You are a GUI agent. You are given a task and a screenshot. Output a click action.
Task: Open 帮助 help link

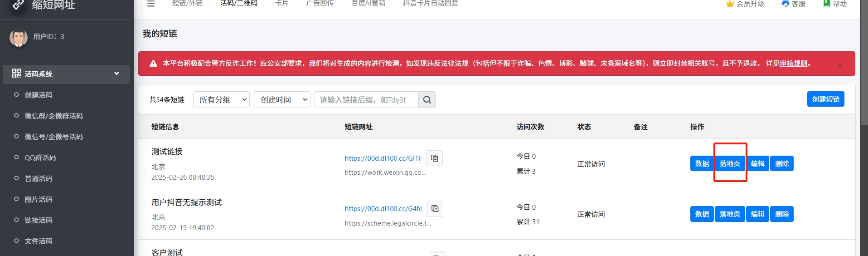tap(835, 4)
